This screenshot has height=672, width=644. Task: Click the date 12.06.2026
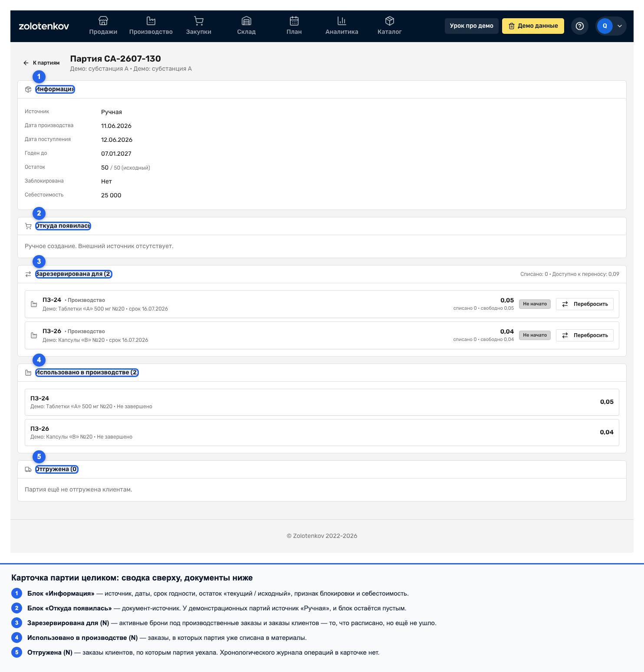point(117,140)
